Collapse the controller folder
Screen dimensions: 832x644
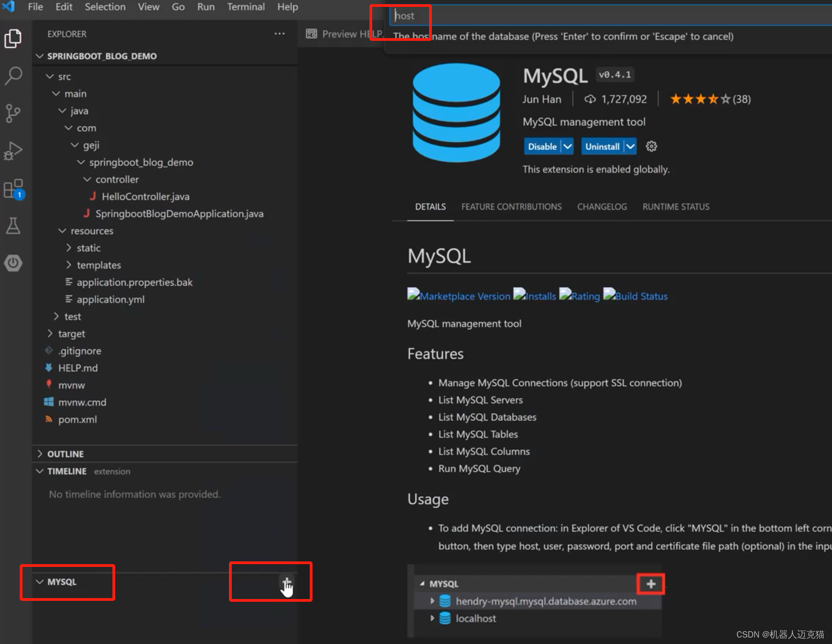(87, 179)
